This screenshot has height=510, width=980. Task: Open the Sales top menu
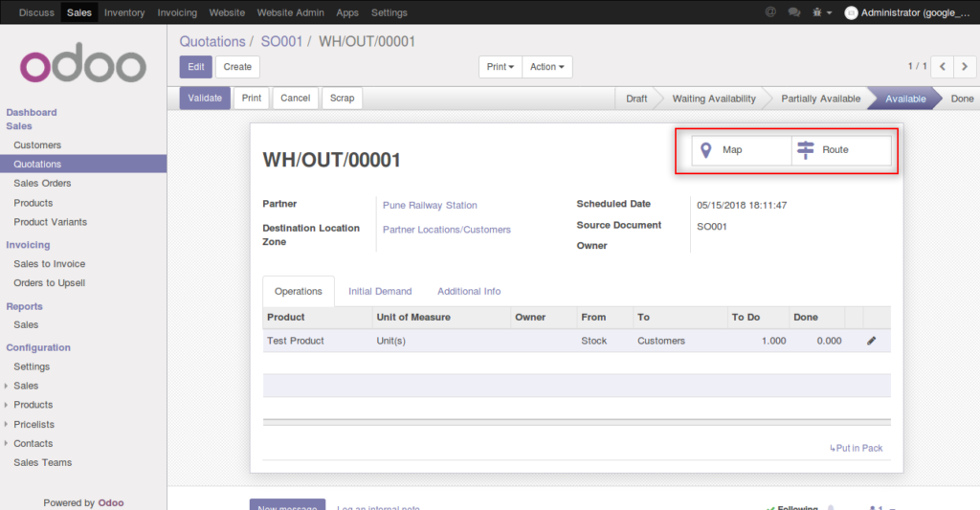pos(79,12)
